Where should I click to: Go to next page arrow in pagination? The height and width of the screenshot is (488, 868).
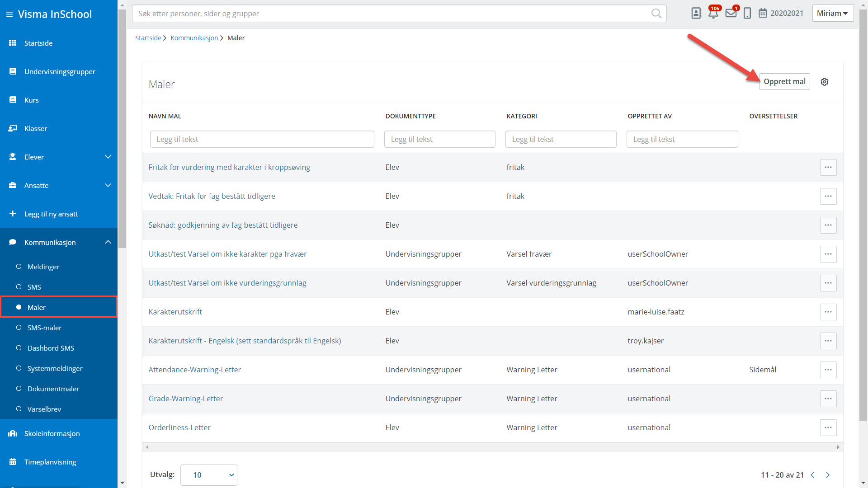coord(828,475)
